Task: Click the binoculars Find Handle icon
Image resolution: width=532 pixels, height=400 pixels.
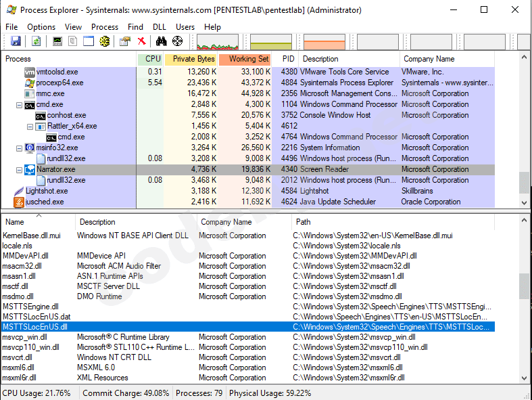Action: tap(161, 41)
